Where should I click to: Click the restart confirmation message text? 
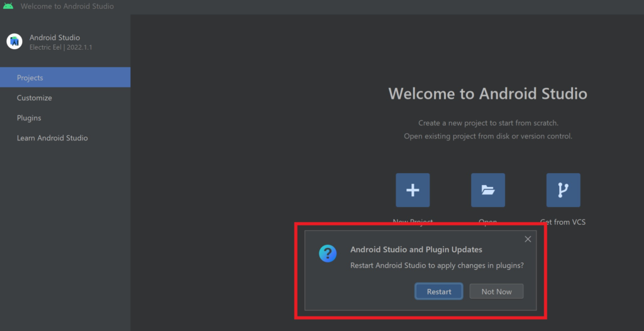click(x=436, y=266)
